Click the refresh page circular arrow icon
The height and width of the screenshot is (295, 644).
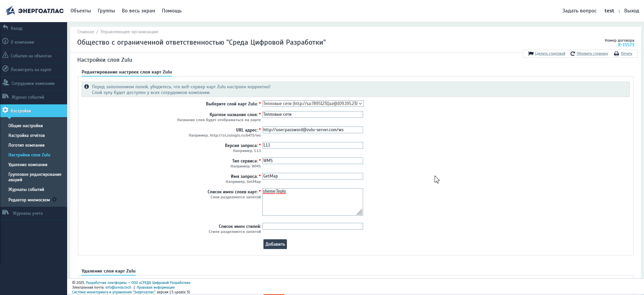573,54
